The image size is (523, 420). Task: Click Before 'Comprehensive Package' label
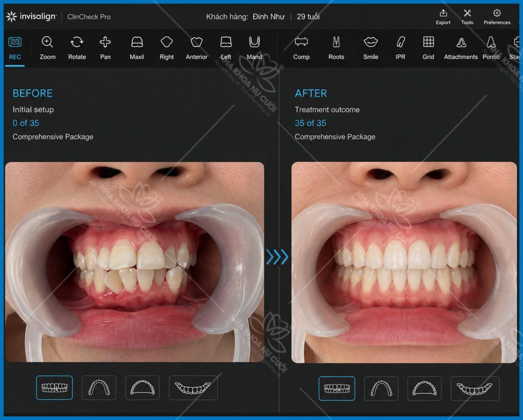[x=53, y=137]
